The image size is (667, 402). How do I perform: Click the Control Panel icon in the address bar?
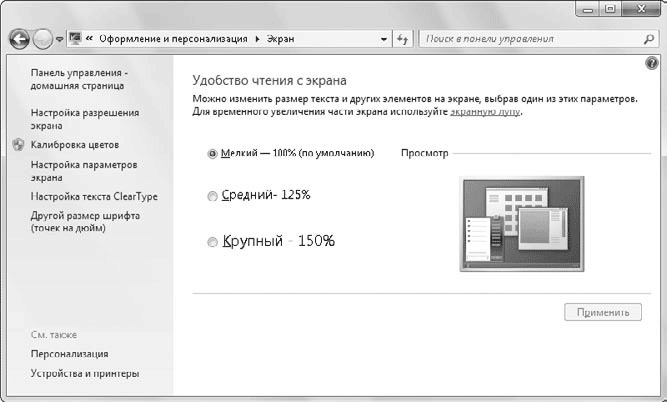pyautogui.click(x=75, y=39)
